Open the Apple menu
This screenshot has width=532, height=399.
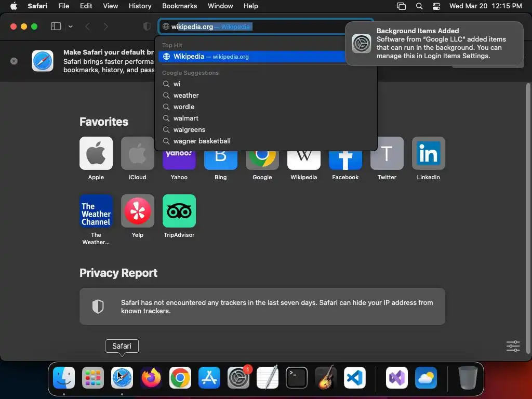tap(14, 6)
